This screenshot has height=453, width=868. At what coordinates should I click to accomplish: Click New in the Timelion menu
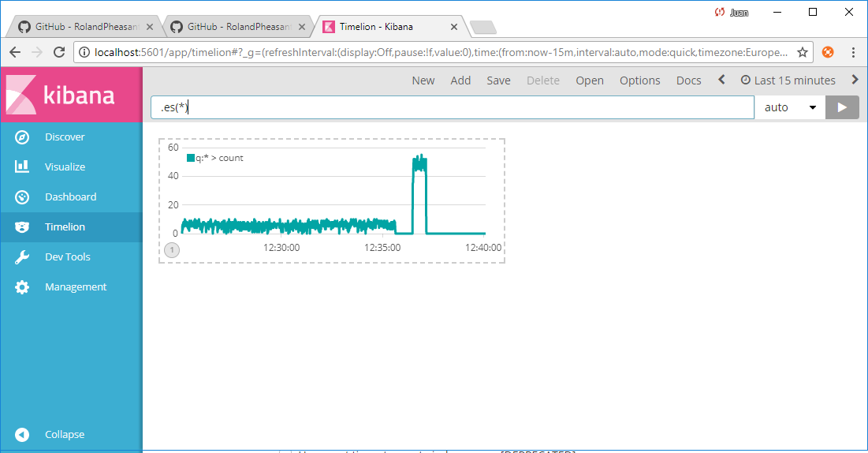(x=423, y=80)
